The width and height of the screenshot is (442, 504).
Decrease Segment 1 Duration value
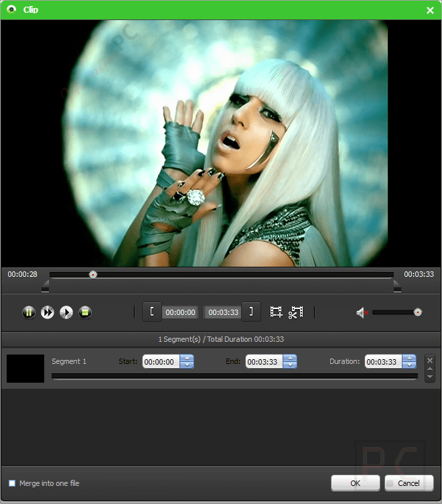[409, 365]
